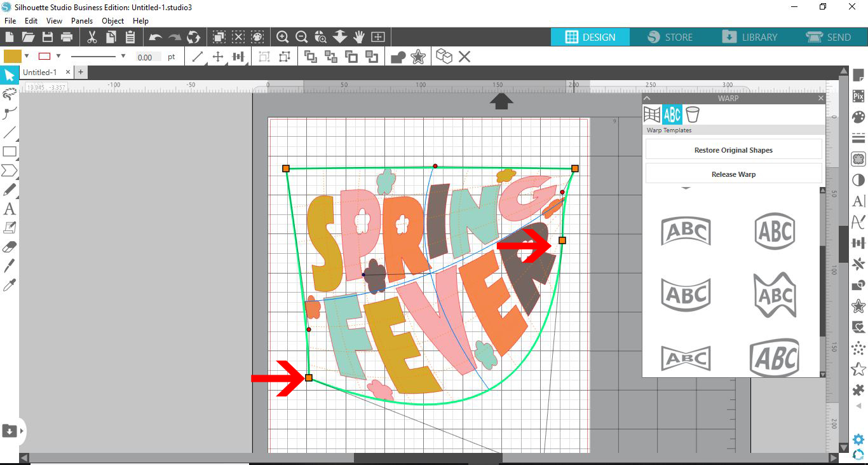Activate the Pan hand tool
868x465 pixels.
point(359,37)
